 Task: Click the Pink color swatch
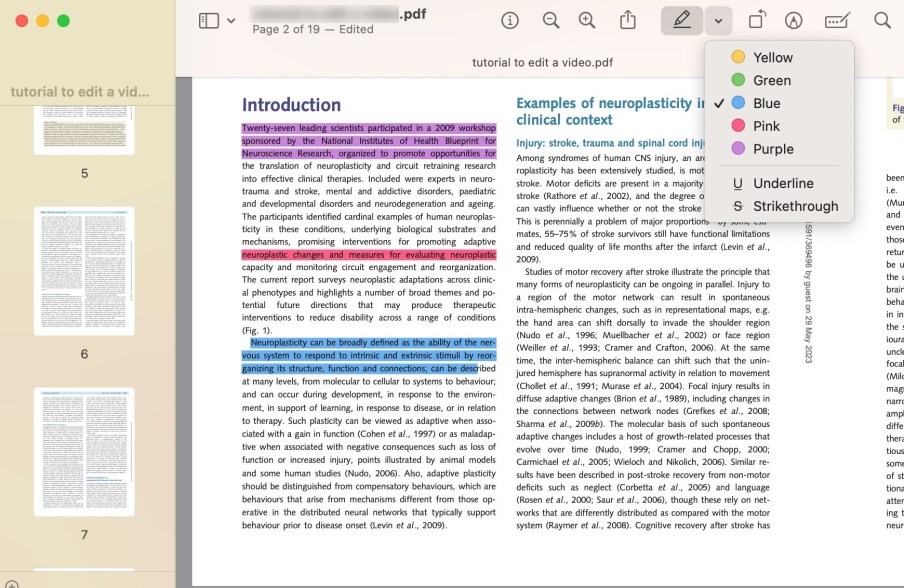737,126
